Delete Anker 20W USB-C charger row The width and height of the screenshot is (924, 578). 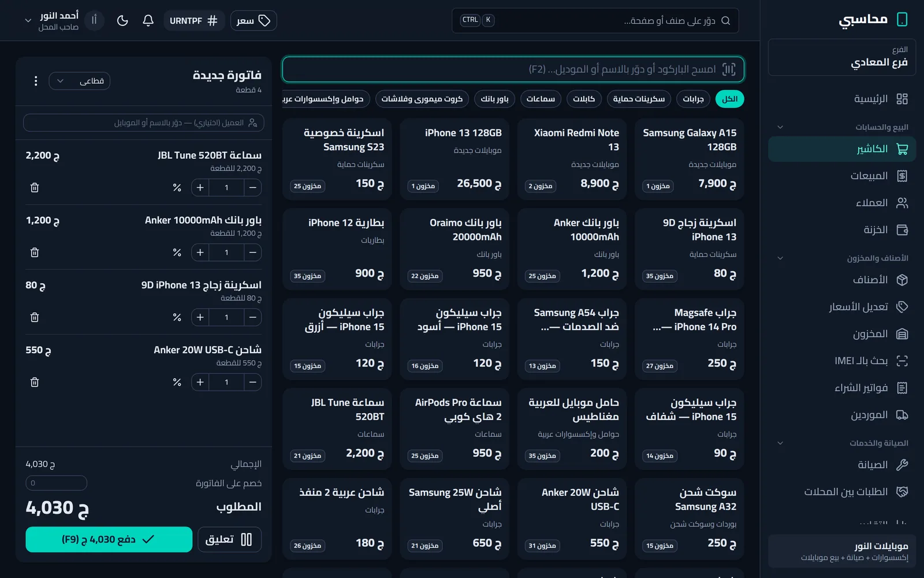point(35,382)
